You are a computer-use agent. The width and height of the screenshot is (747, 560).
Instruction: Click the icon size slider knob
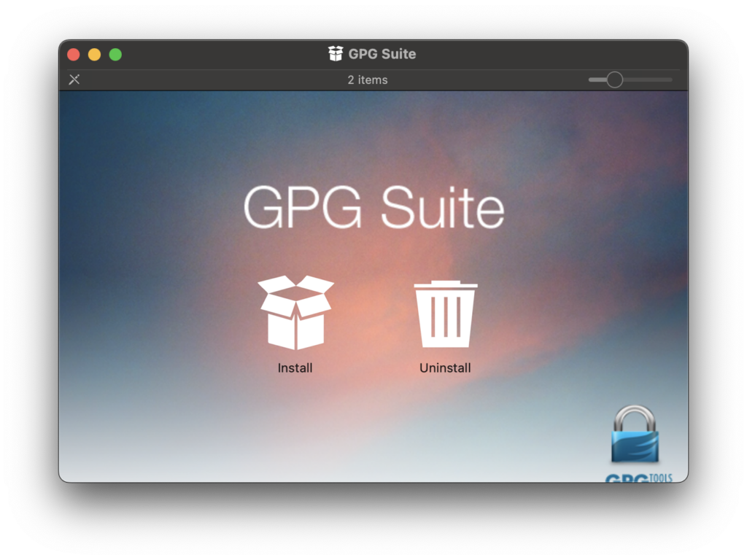[x=614, y=79]
